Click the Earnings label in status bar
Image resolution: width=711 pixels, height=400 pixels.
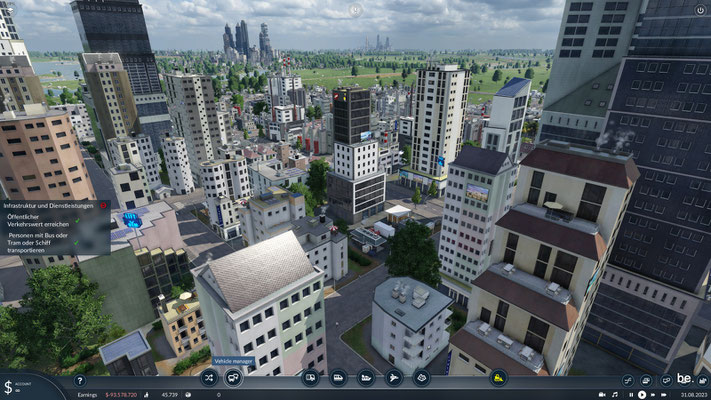tap(87, 395)
